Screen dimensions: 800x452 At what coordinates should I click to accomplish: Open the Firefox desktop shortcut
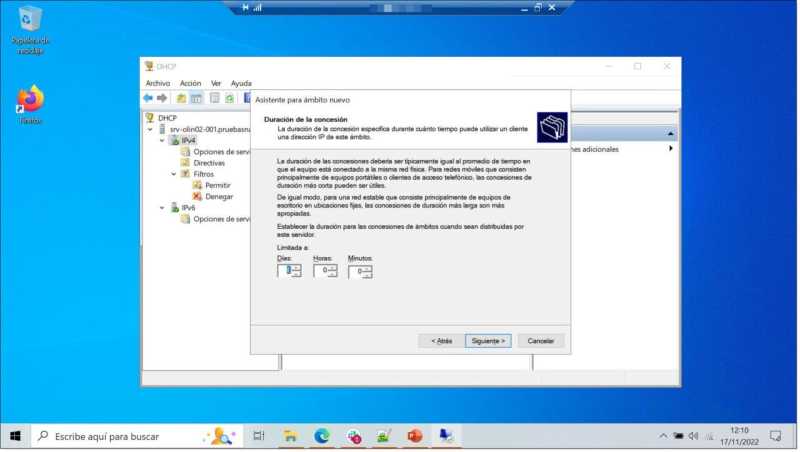coord(30,105)
